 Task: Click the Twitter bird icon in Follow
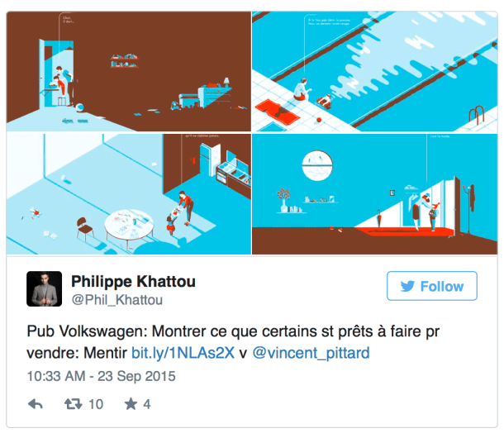(407, 286)
